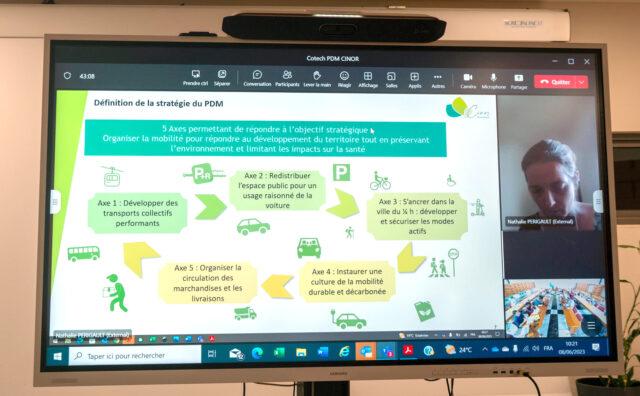Expand the hidden system tray icons
The width and height of the screenshot is (640, 396).
(484, 349)
